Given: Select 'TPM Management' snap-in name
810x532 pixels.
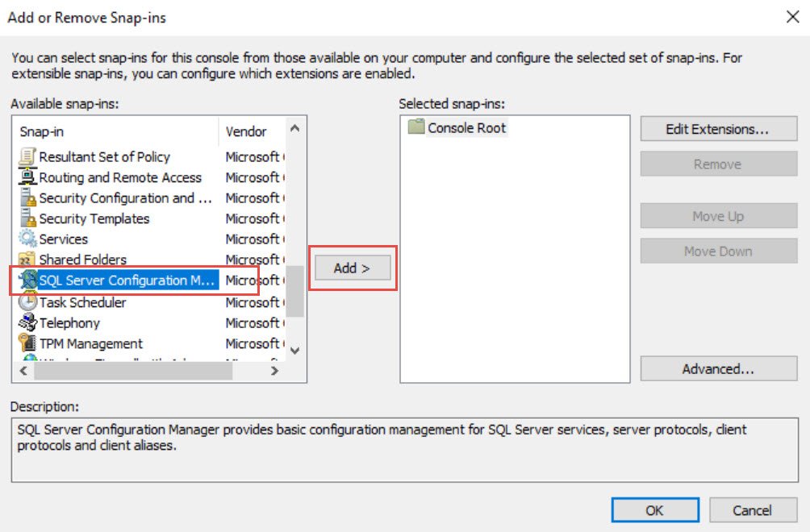Looking at the screenshot, I should coord(91,343).
